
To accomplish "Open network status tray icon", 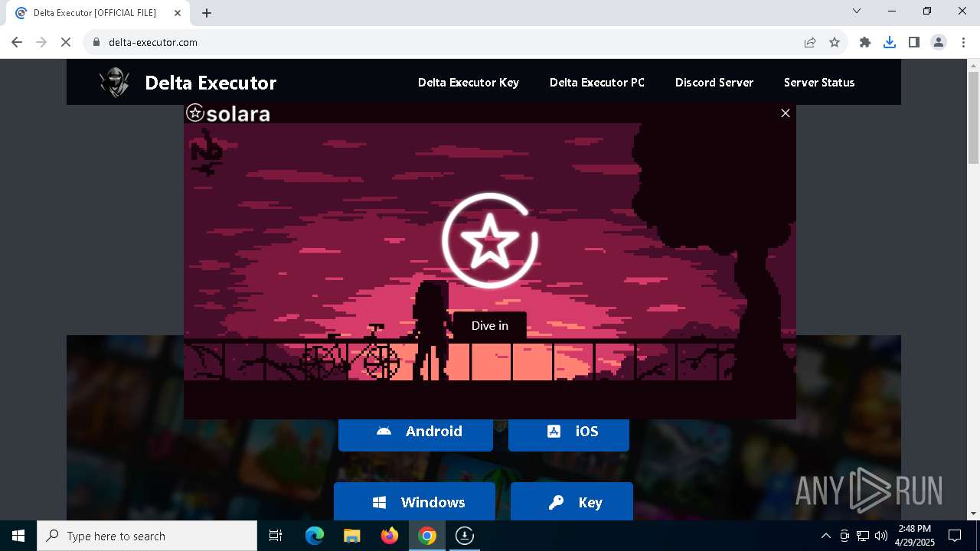I will (x=863, y=536).
